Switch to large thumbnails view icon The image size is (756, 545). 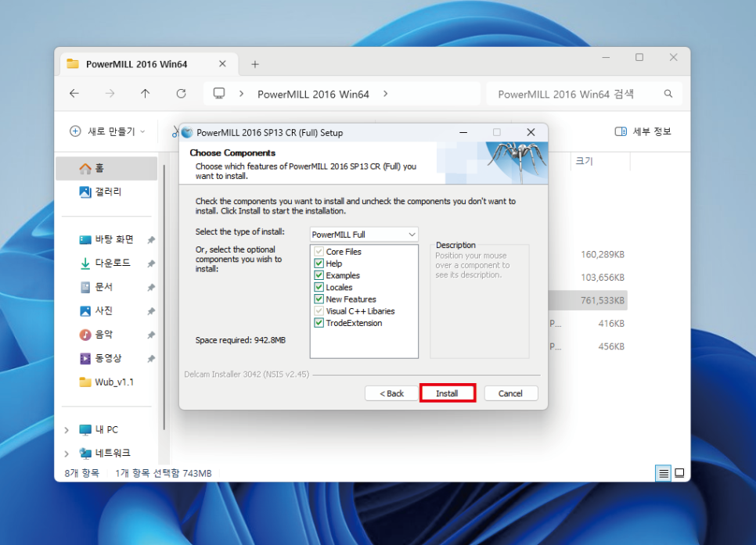[679, 473]
